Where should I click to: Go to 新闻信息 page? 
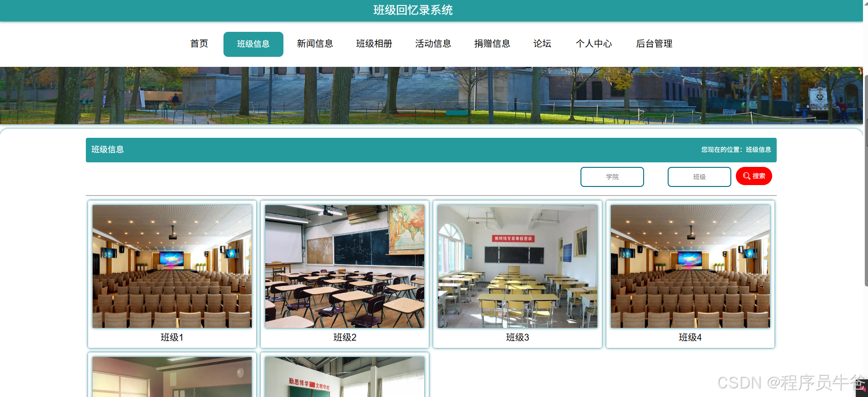[x=315, y=44]
